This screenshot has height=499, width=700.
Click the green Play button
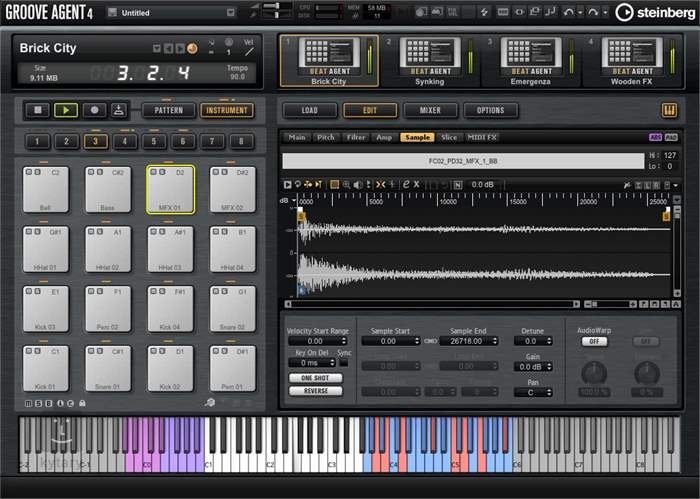pos(66,110)
